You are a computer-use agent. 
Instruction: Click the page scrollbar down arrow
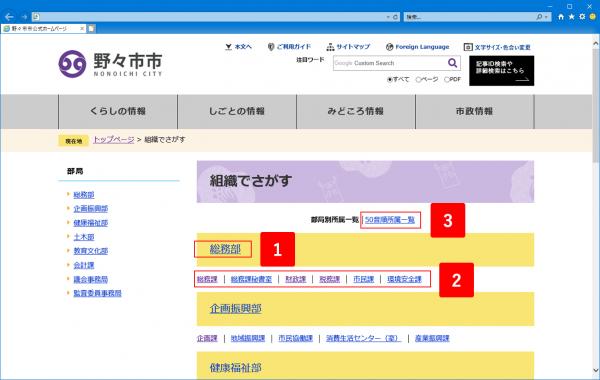point(596,370)
